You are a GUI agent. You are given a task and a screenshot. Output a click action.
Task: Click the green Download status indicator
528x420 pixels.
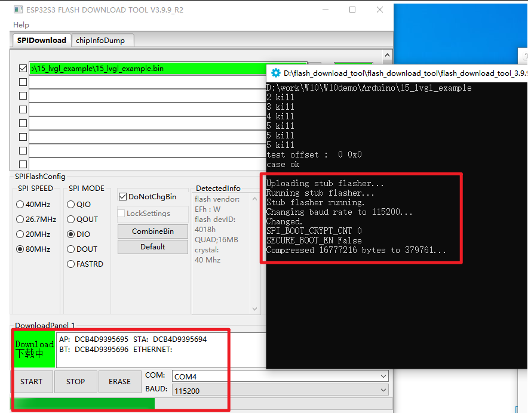coord(34,349)
